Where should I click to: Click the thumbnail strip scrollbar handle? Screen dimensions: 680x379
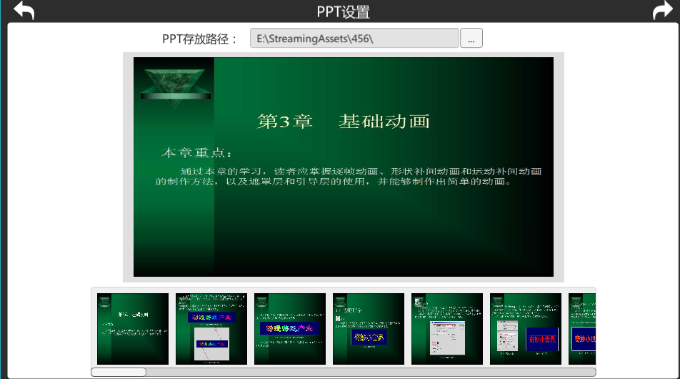(x=119, y=372)
